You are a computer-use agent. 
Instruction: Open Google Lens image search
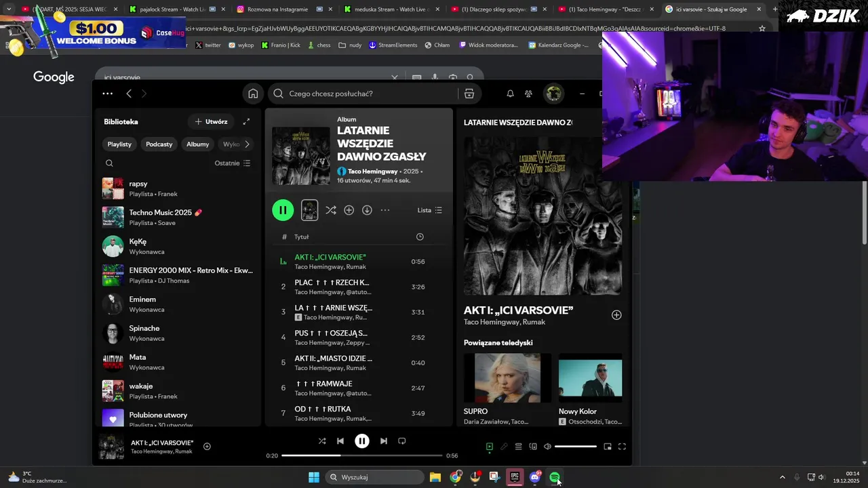[453, 77]
